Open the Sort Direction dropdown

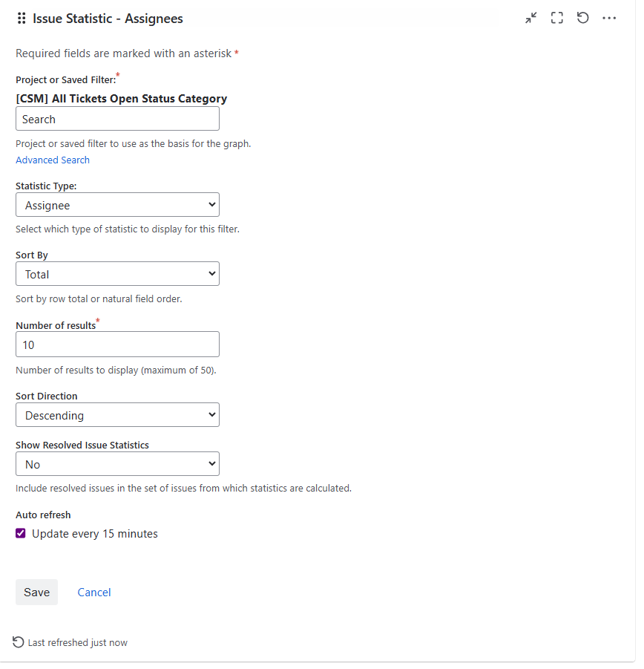point(117,414)
